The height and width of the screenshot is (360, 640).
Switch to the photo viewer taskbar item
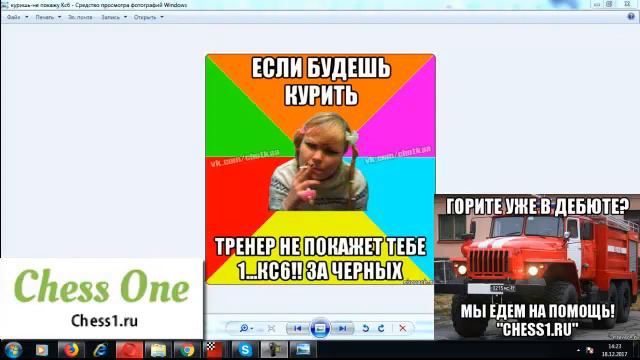click(303, 350)
